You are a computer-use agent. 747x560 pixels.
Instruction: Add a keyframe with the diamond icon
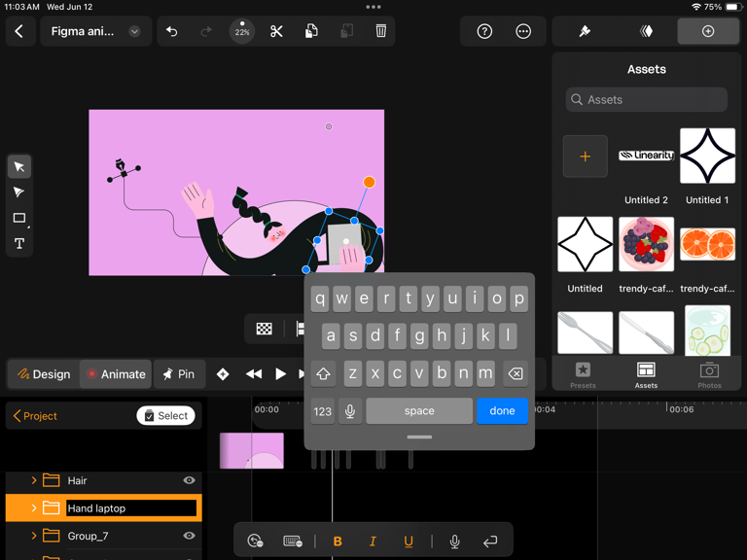click(223, 374)
